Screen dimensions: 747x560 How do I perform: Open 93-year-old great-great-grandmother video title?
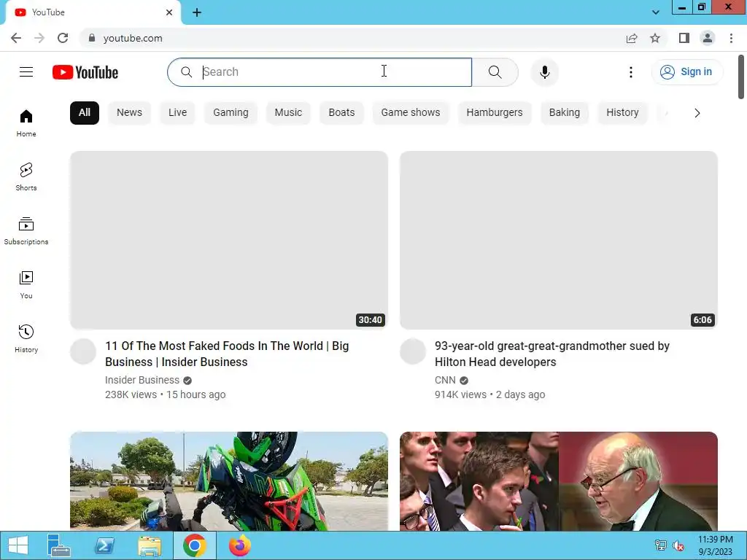552,354
